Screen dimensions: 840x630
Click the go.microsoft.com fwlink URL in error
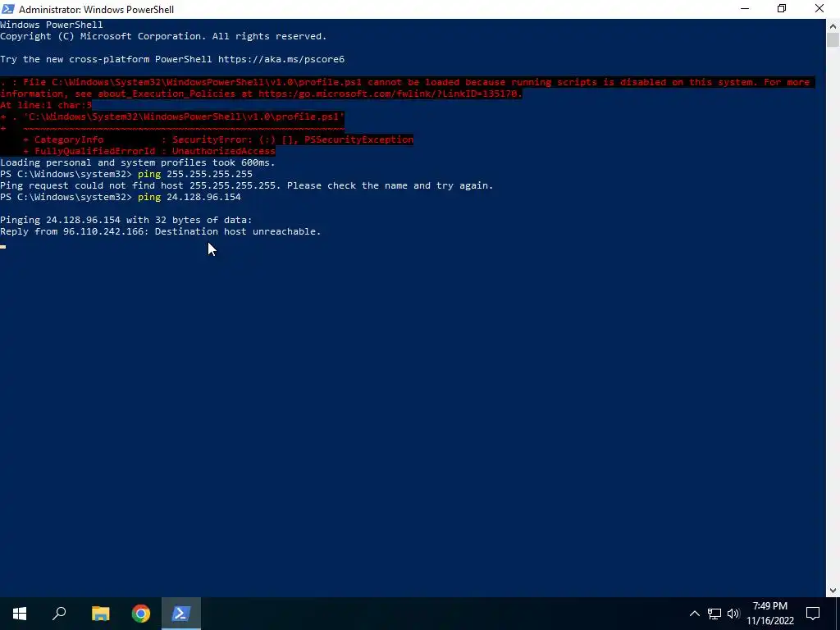390,94
